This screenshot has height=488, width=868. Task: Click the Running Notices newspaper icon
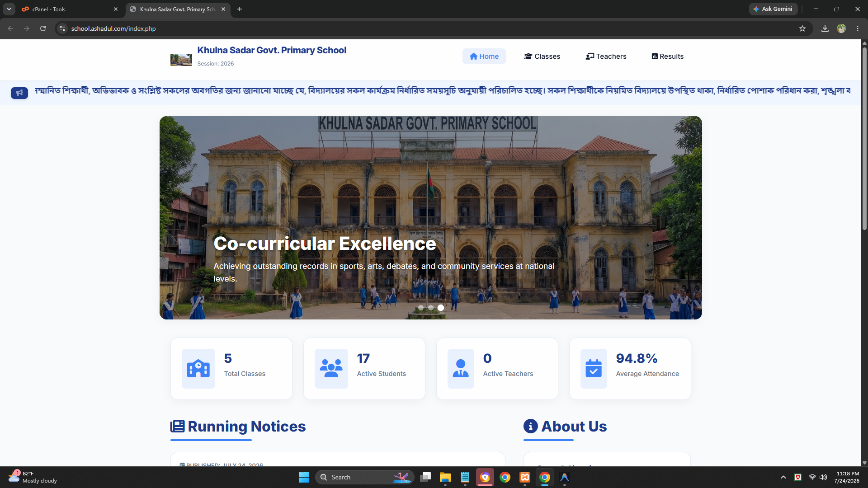pos(177,426)
